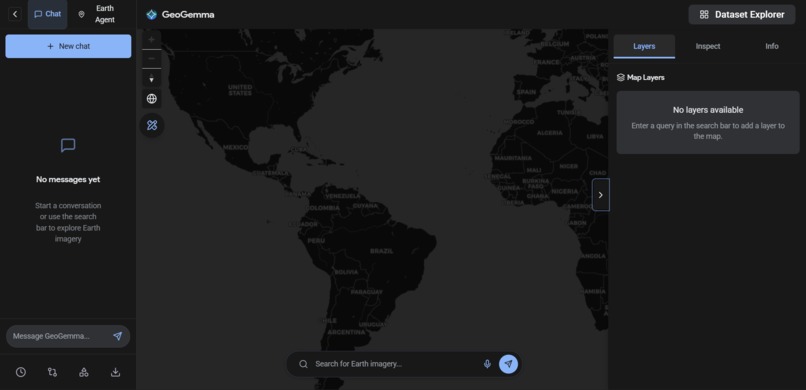Screen dimensions: 806x390
Task: Collapse right panel with chevron arrow
Action: pyautogui.click(x=601, y=195)
